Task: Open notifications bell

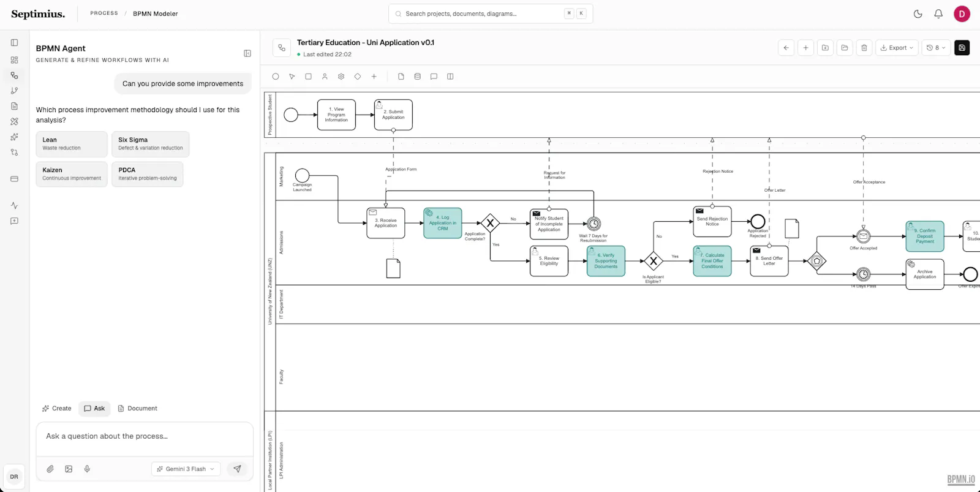Action: (x=938, y=14)
